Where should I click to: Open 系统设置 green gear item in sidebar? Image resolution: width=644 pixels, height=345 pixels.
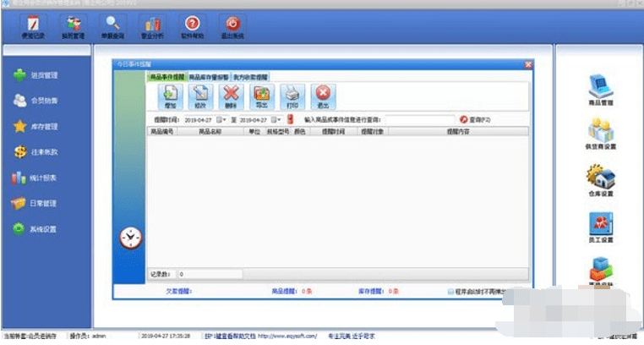pos(35,229)
